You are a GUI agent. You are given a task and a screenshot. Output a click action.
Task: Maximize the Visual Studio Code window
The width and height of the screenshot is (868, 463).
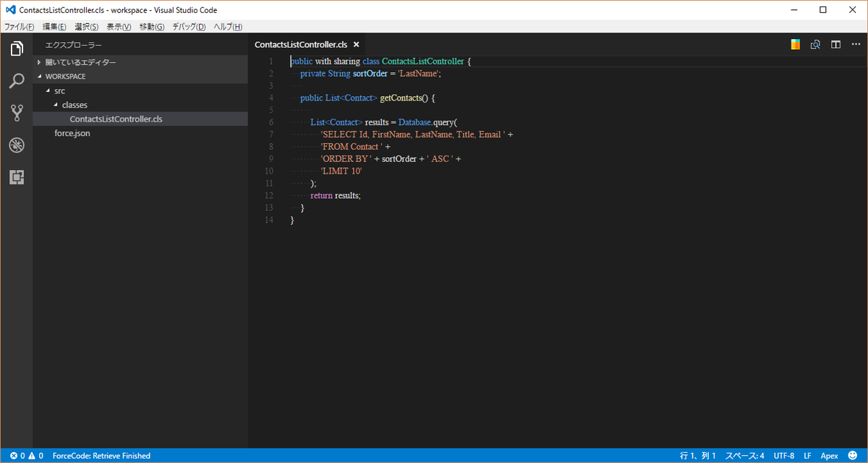823,10
